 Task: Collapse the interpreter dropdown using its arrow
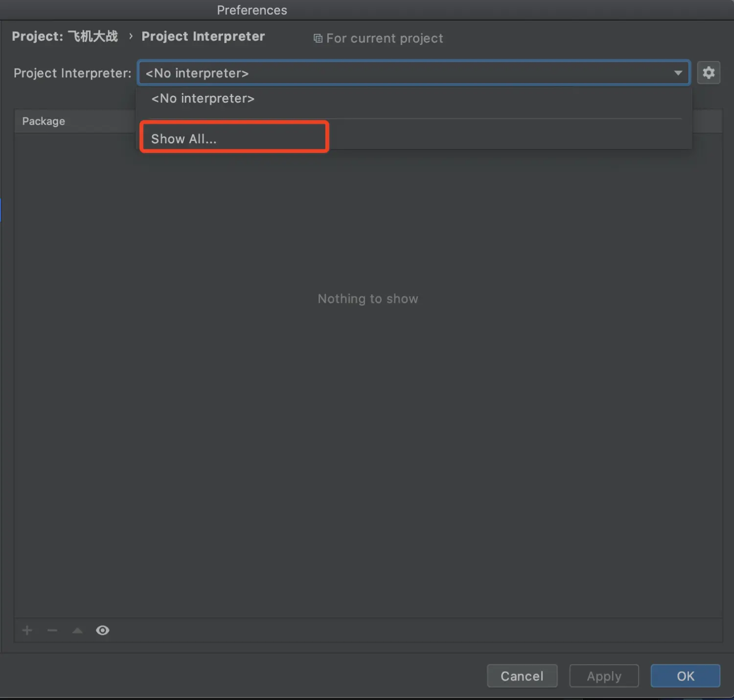tap(678, 73)
